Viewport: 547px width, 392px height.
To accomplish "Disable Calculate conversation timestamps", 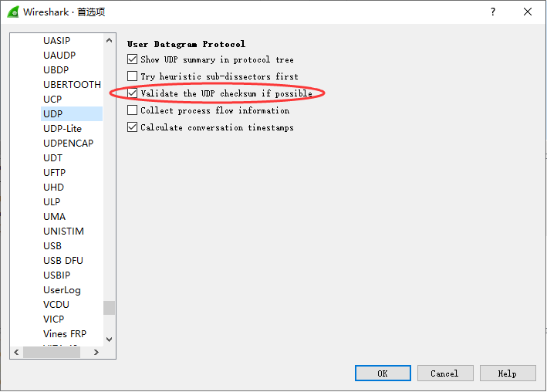I will (x=133, y=127).
